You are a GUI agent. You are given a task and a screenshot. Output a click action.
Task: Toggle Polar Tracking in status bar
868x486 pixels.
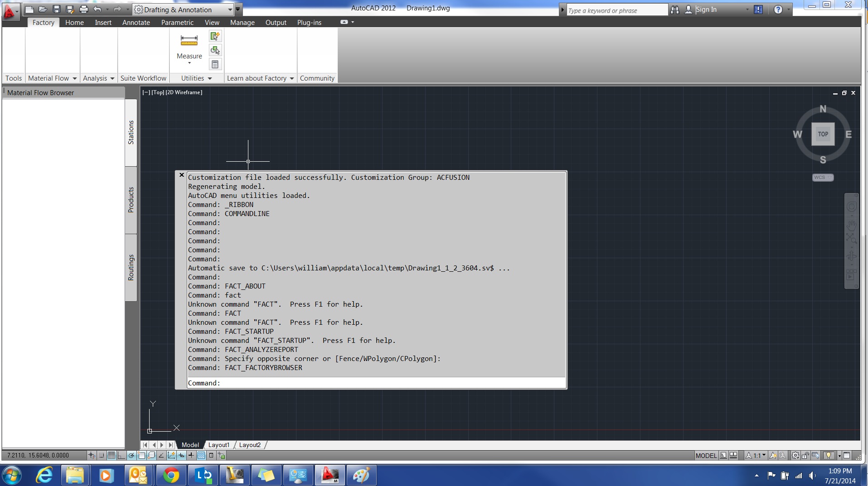(131, 455)
